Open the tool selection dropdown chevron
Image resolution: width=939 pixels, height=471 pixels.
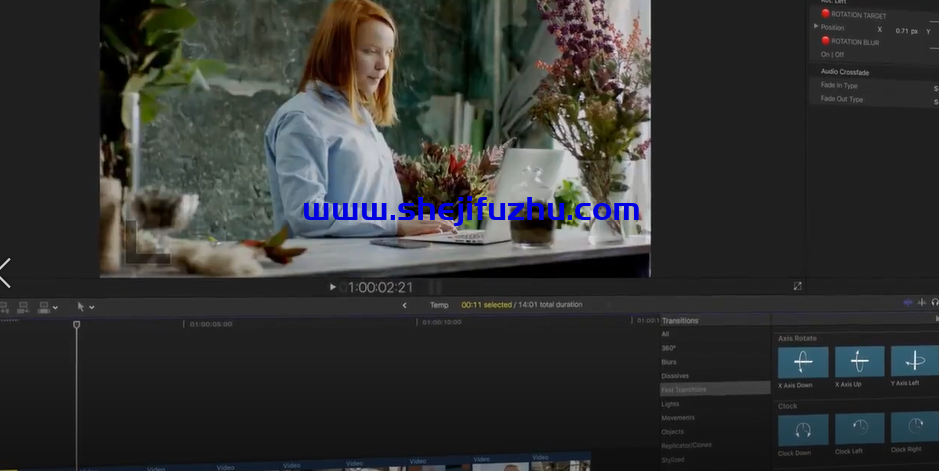pos(92,307)
